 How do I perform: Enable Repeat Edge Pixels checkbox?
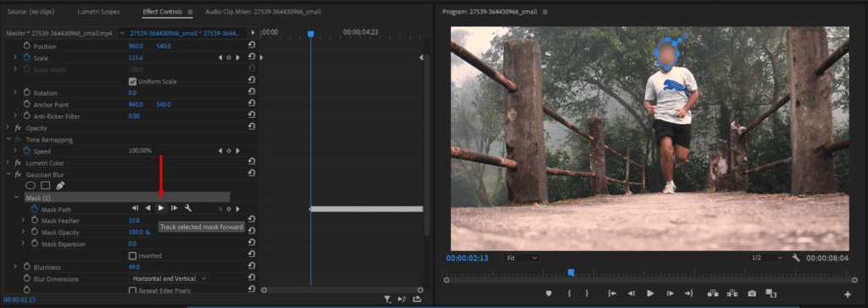[x=132, y=290]
